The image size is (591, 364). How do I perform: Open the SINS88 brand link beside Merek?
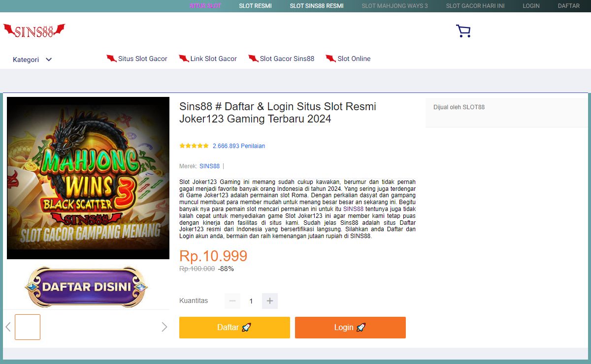pyautogui.click(x=210, y=166)
